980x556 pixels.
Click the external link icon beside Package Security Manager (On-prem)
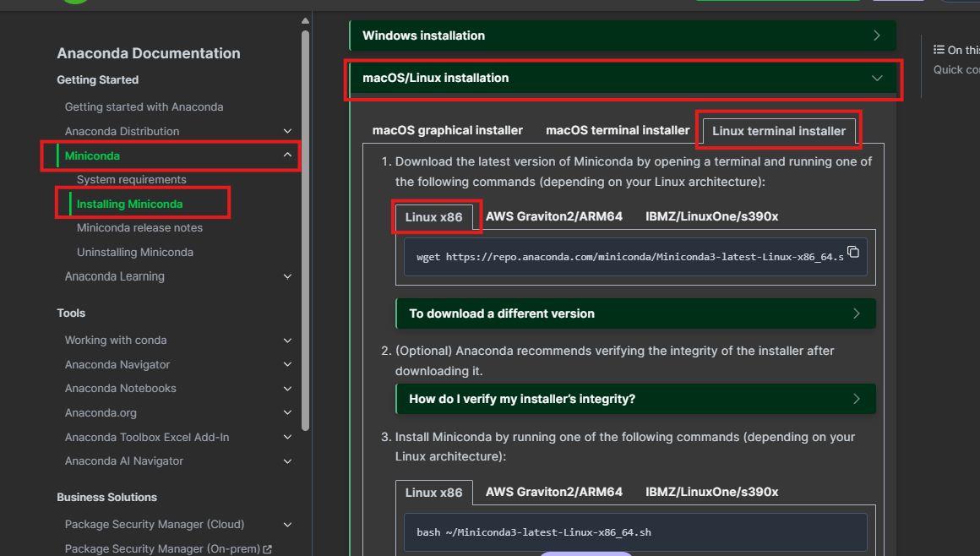[268, 549]
